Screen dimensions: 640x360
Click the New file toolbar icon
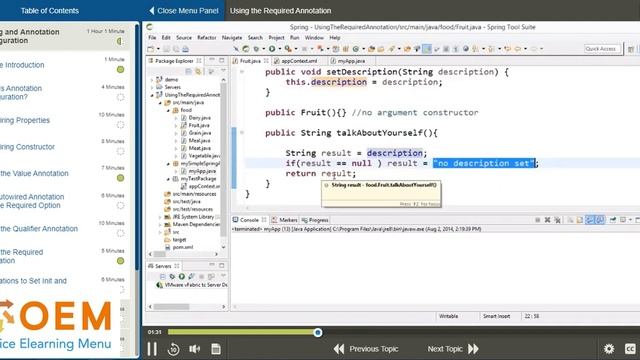(x=151, y=49)
